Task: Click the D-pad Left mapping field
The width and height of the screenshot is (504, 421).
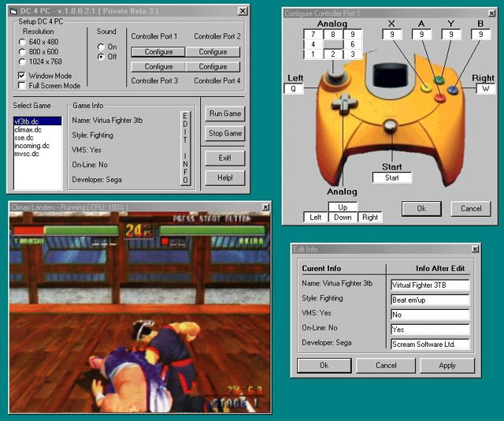Action: click(x=315, y=218)
